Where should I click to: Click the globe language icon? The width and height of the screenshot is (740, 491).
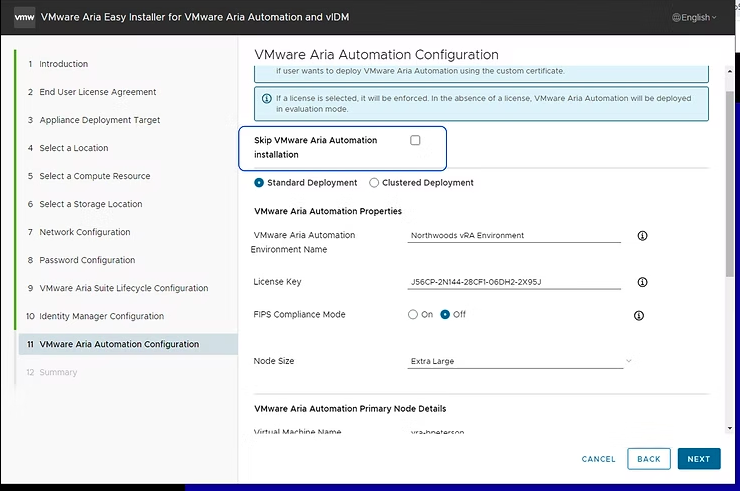677,17
